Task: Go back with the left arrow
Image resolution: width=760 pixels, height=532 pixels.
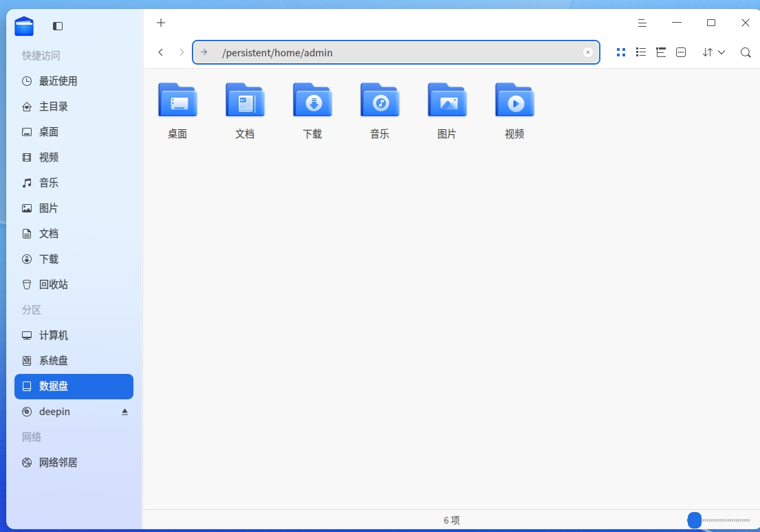Action: [x=161, y=52]
